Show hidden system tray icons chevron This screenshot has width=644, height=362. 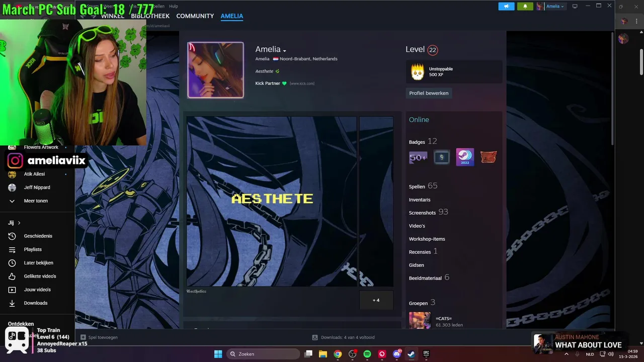(567, 354)
